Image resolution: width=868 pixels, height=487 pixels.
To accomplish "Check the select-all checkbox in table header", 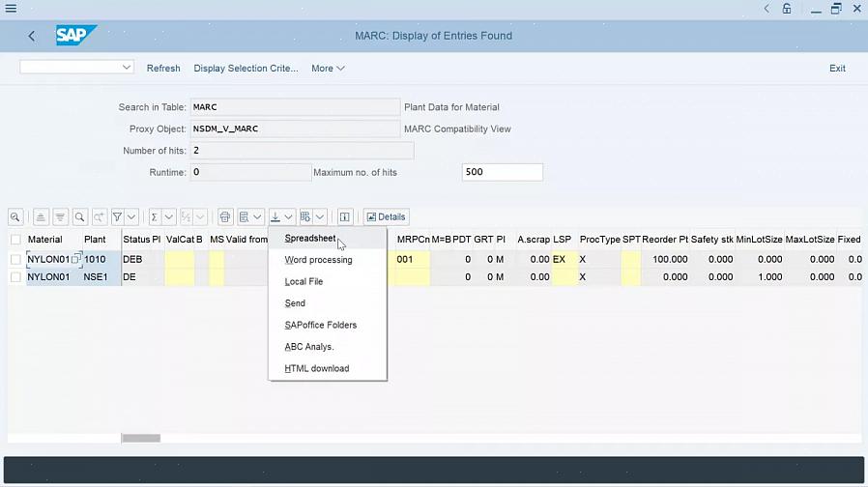I will pyautogui.click(x=15, y=240).
